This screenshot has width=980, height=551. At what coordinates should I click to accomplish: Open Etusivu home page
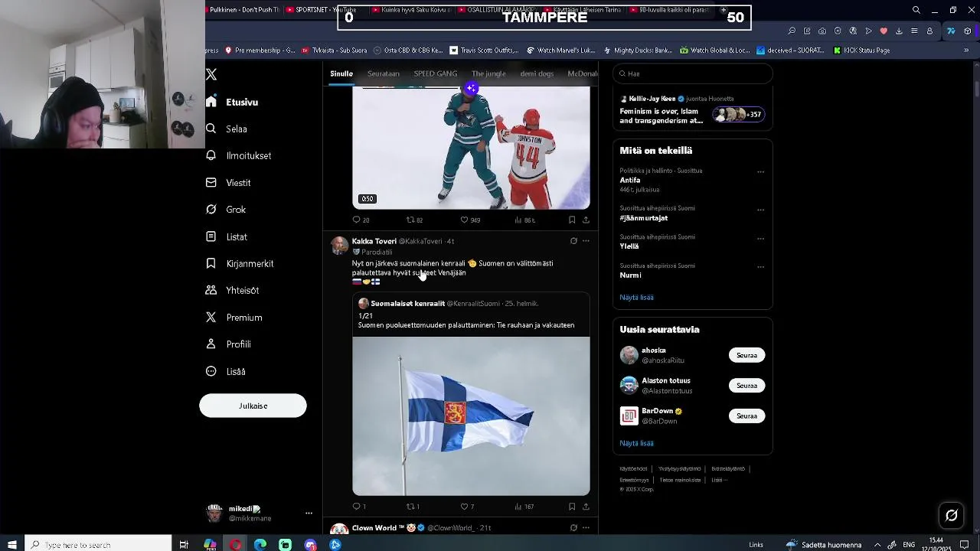tap(233, 102)
